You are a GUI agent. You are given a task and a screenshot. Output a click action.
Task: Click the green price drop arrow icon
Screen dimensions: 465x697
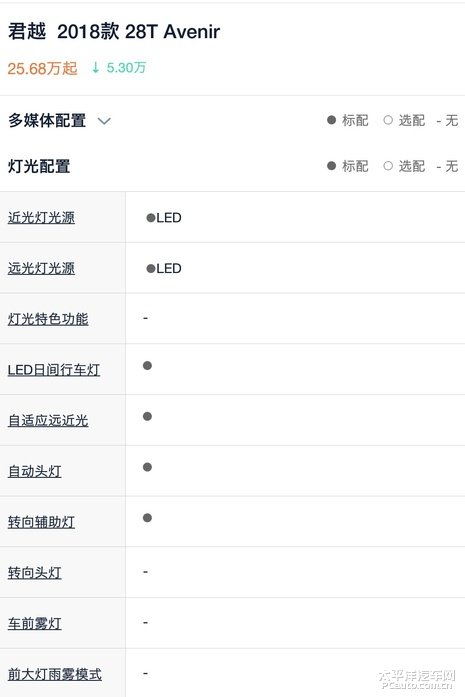coord(95,68)
